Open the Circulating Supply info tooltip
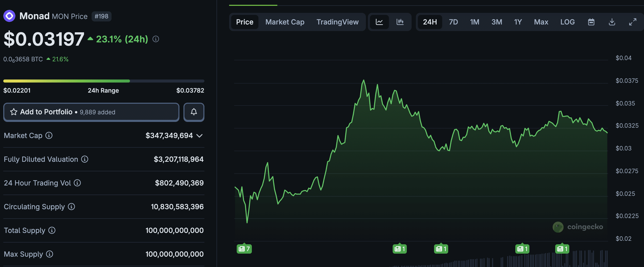Image resolution: width=644 pixels, height=267 pixels. pyautogui.click(x=72, y=207)
